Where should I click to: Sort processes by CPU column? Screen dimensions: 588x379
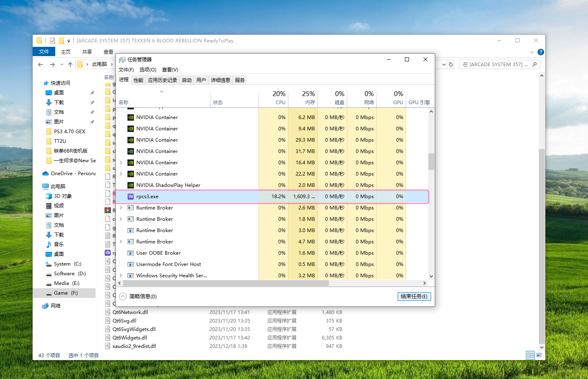tap(273, 98)
